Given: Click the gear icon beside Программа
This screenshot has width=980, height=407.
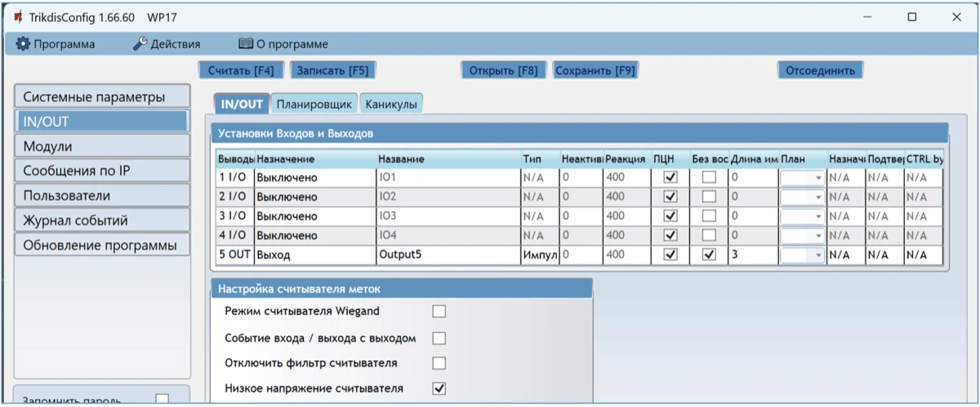Looking at the screenshot, I should [23, 44].
